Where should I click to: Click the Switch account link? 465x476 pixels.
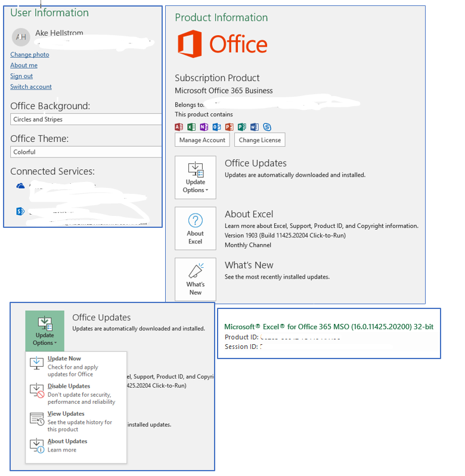tap(31, 86)
